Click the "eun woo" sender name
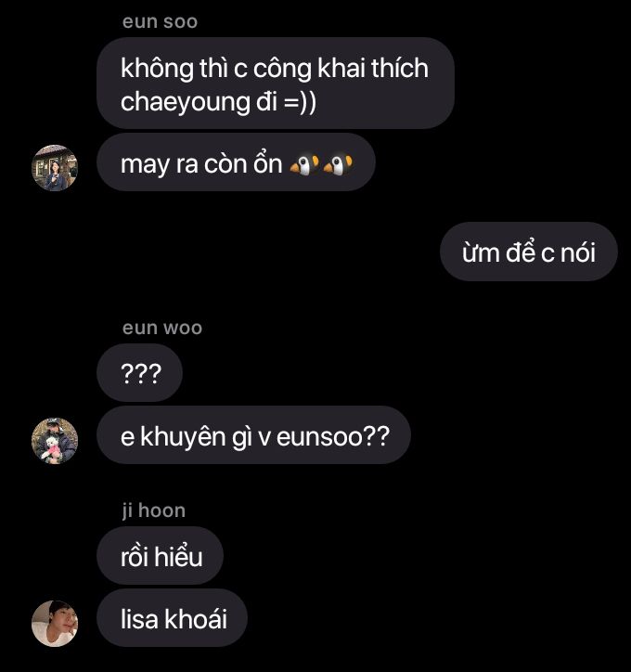The width and height of the screenshot is (631, 672). [x=162, y=328]
